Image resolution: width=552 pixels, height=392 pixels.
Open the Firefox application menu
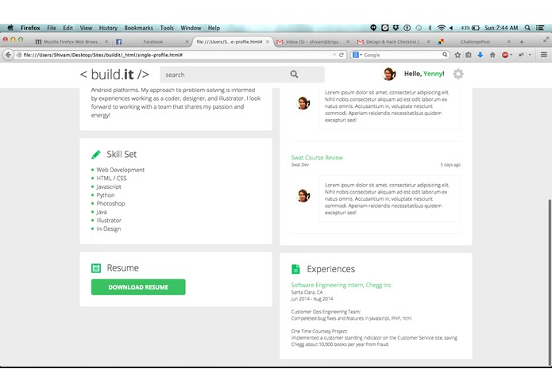tap(30, 28)
